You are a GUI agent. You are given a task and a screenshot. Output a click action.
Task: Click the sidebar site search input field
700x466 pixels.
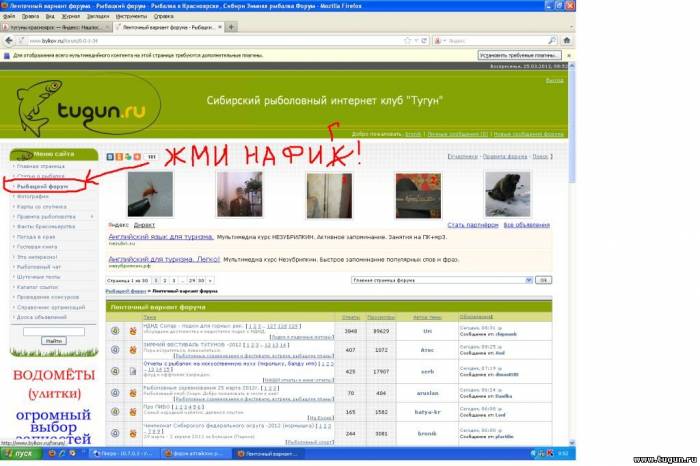click(x=54, y=331)
